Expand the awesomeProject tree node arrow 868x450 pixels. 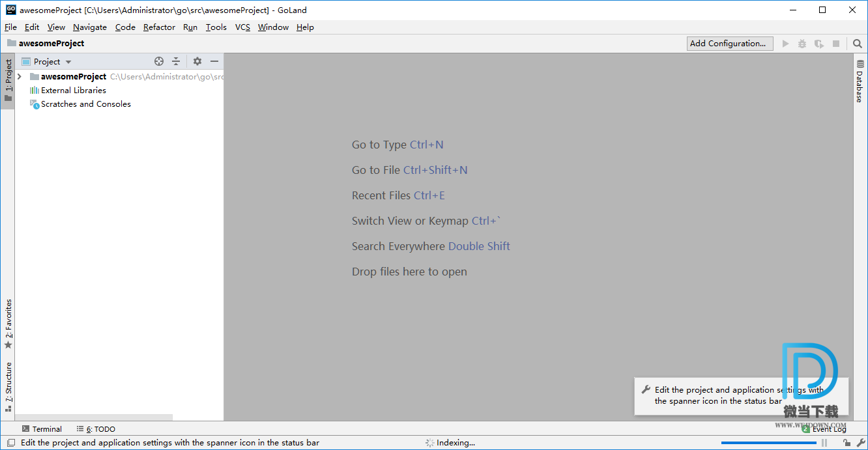coord(20,77)
